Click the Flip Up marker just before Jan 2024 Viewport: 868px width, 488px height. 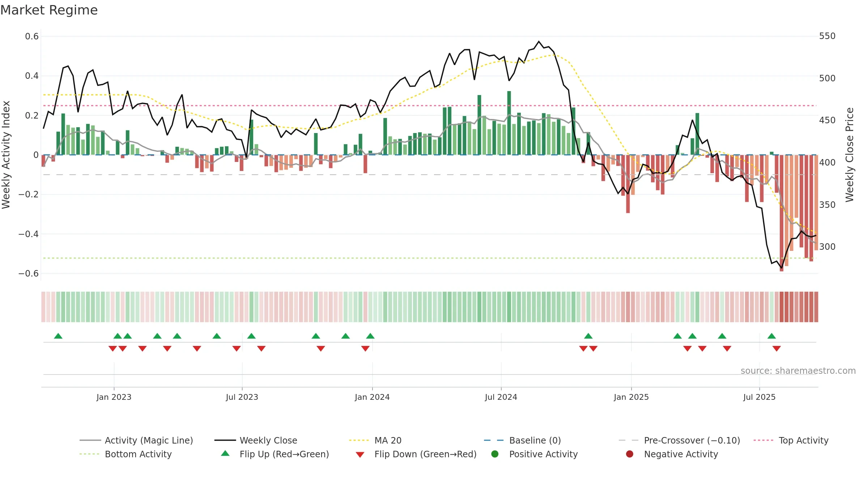tap(370, 336)
